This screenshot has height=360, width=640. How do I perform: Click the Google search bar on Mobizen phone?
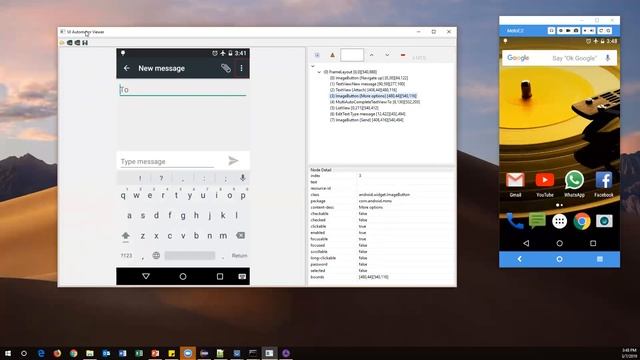pyautogui.click(x=560, y=58)
